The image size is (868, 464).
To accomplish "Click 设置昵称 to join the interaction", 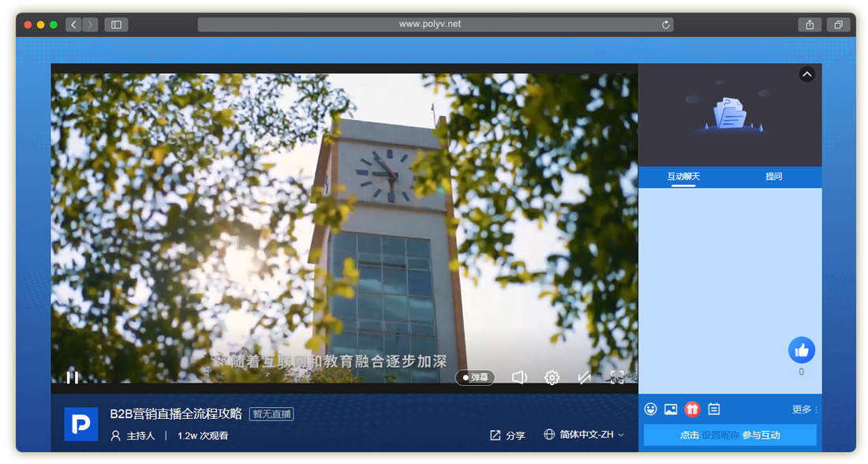I will [721, 435].
